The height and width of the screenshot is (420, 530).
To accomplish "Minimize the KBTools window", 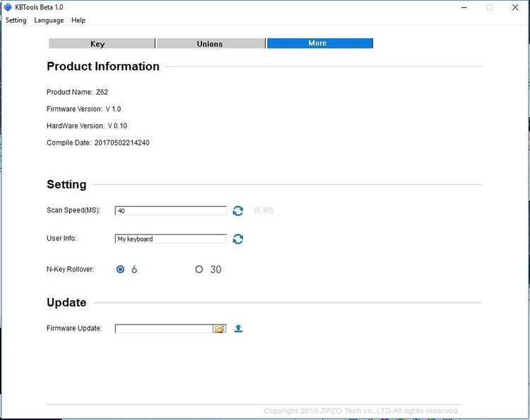I will pyautogui.click(x=464, y=8).
